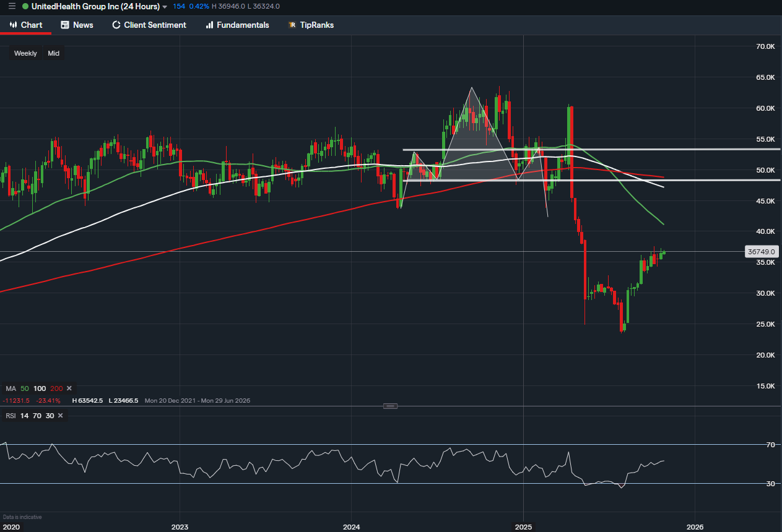Remove the MA indicator with its X

[69, 388]
